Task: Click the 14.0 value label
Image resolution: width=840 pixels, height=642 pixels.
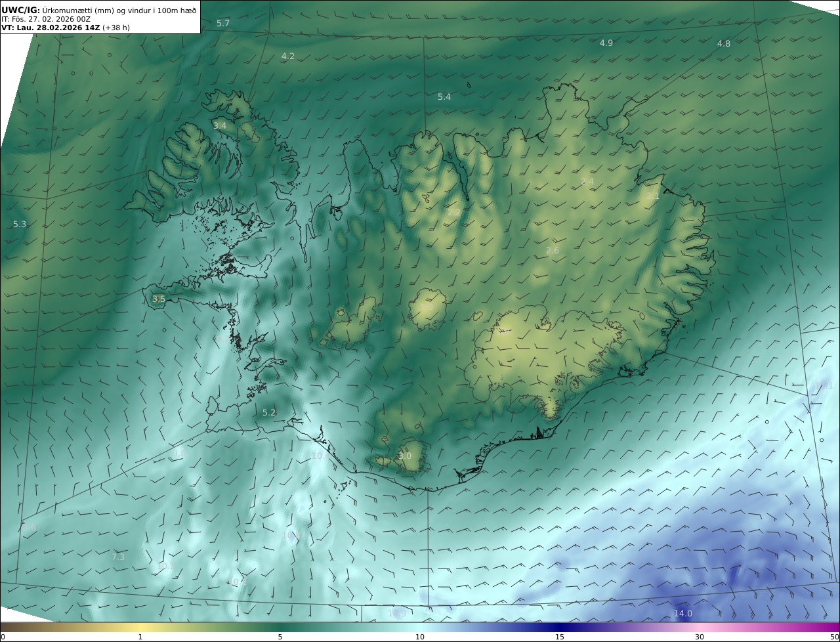Action: click(x=682, y=613)
